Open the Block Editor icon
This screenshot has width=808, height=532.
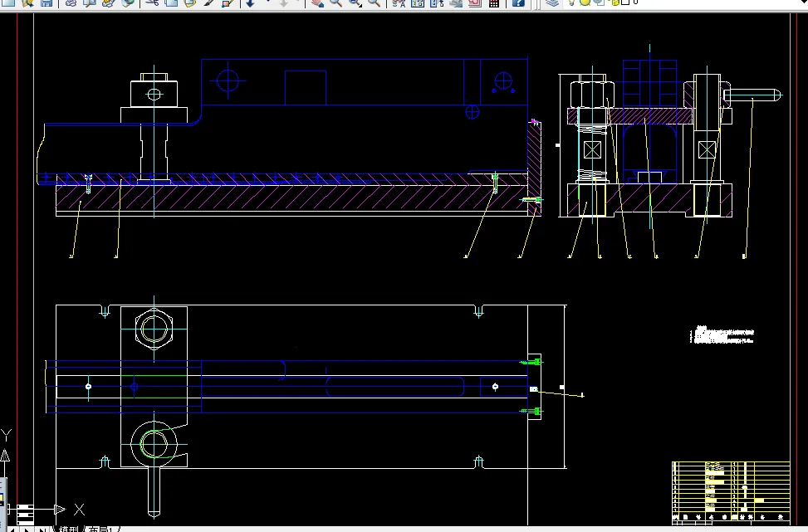pos(228,2)
